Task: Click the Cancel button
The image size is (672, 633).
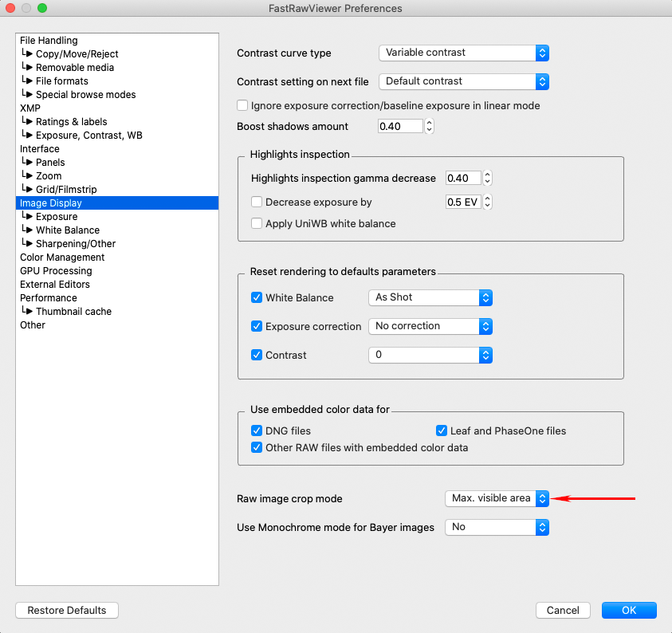Action: coord(563,611)
